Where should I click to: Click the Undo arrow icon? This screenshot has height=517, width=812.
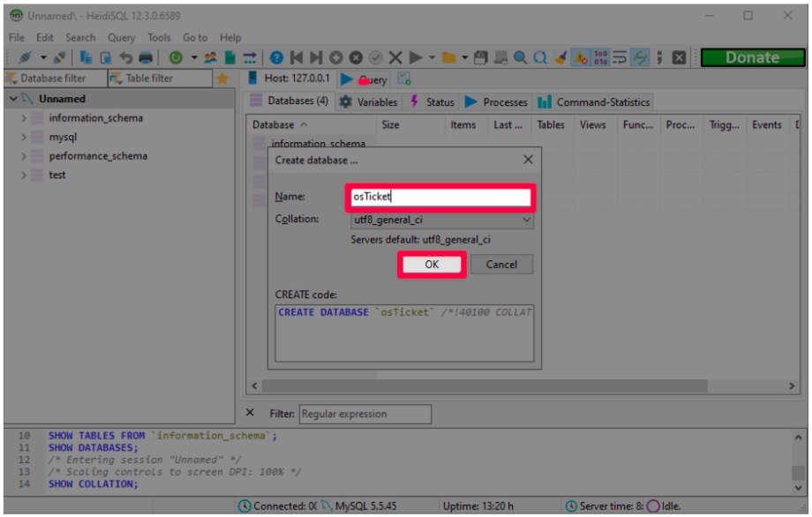click(126, 57)
